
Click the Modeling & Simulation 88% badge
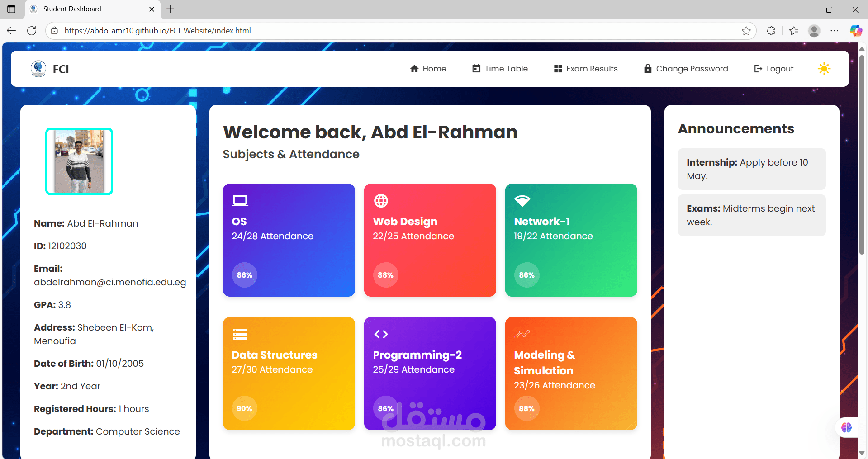(527, 408)
